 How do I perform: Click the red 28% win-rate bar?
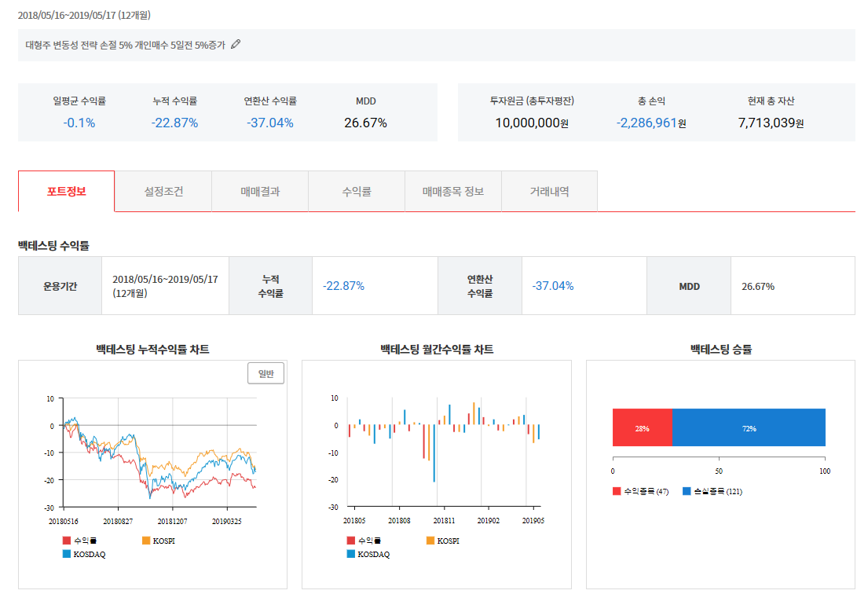[642, 428]
